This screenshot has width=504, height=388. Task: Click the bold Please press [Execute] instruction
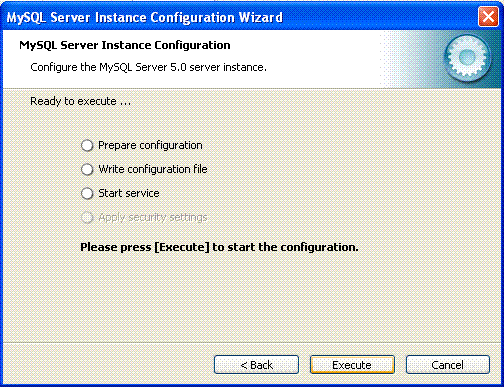coord(219,247)
